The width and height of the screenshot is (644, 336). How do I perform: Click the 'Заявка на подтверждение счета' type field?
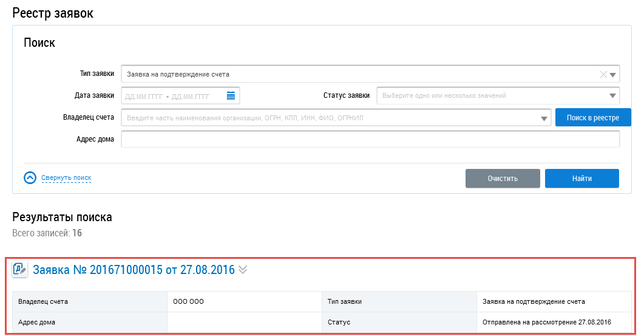pos(358,74)
